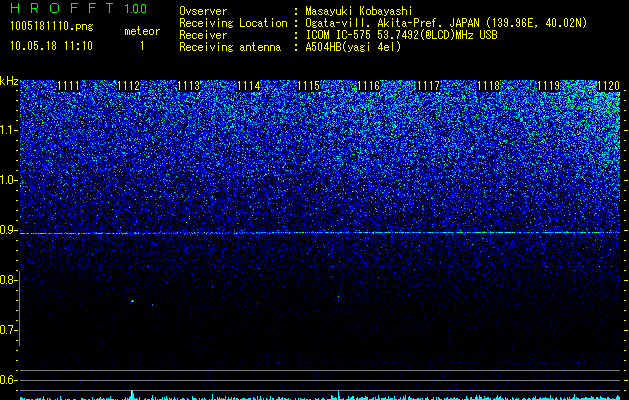Click the 1116 time marker

[x=369, y=86]
